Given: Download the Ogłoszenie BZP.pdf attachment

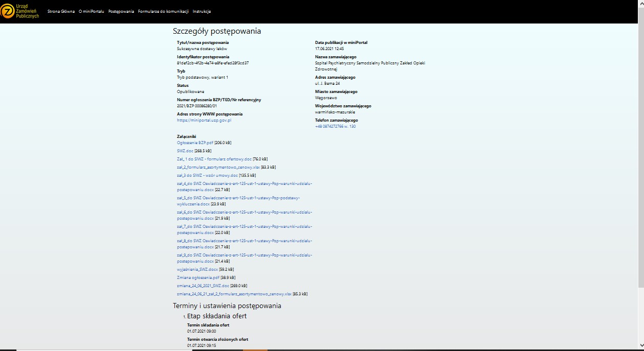Looking at the screenshot, I should (195, 143).
